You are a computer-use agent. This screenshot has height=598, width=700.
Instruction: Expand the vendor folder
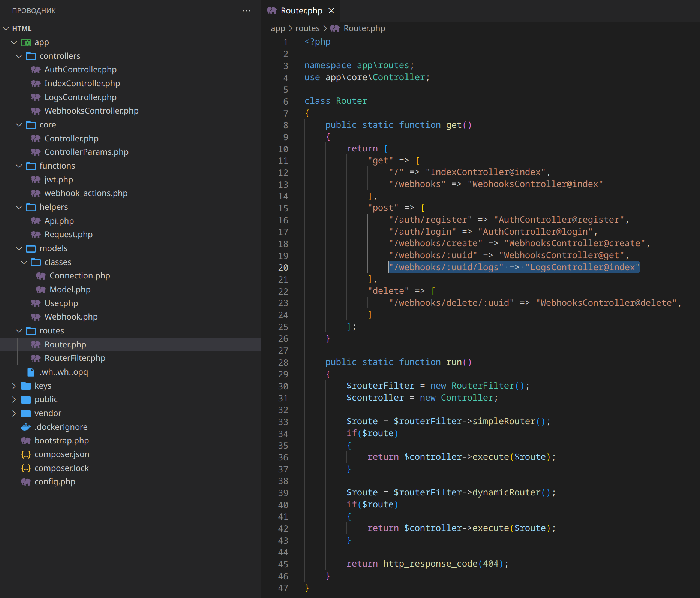14,413
